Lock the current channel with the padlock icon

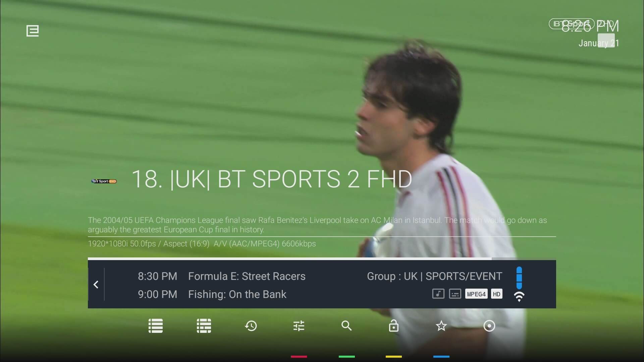click(394, 326)
